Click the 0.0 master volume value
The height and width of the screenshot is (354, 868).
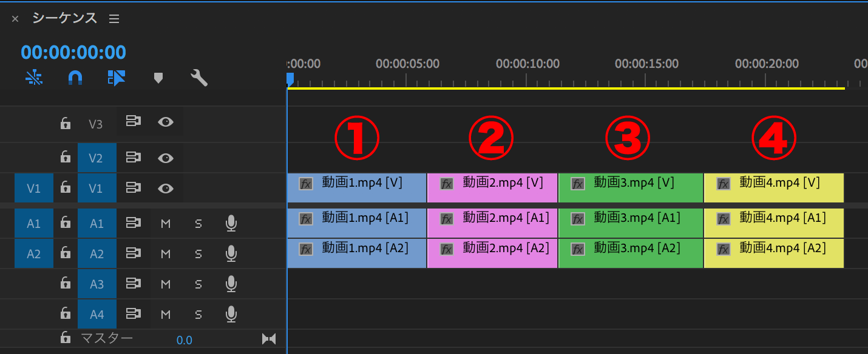(x=184, y=340)
